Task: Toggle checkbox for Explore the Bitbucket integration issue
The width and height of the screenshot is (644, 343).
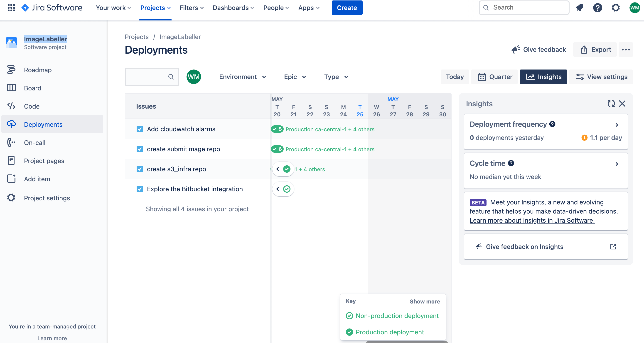Action: [x=139, y=189]
